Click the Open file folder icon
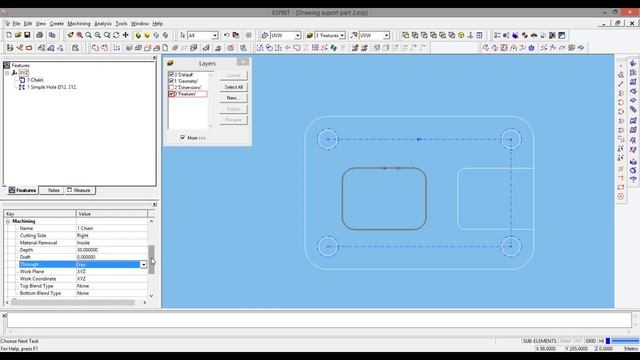640x360 pixels. coord(18,36)
